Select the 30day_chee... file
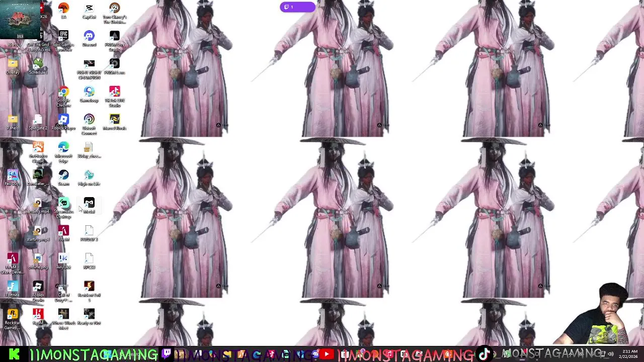 [89, 150]
